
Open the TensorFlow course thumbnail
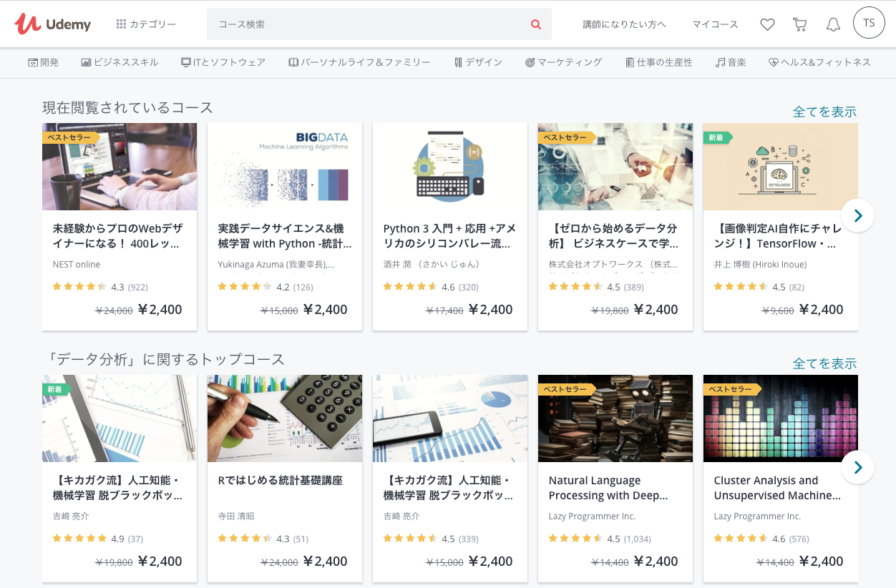(x=781, y=167)
